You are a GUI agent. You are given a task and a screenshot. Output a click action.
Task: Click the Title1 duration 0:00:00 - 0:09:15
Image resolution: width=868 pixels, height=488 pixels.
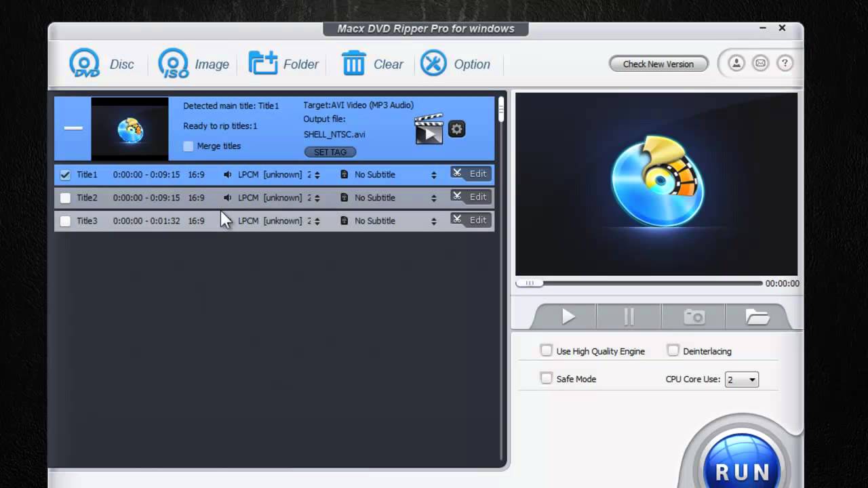tap(146, 175)
